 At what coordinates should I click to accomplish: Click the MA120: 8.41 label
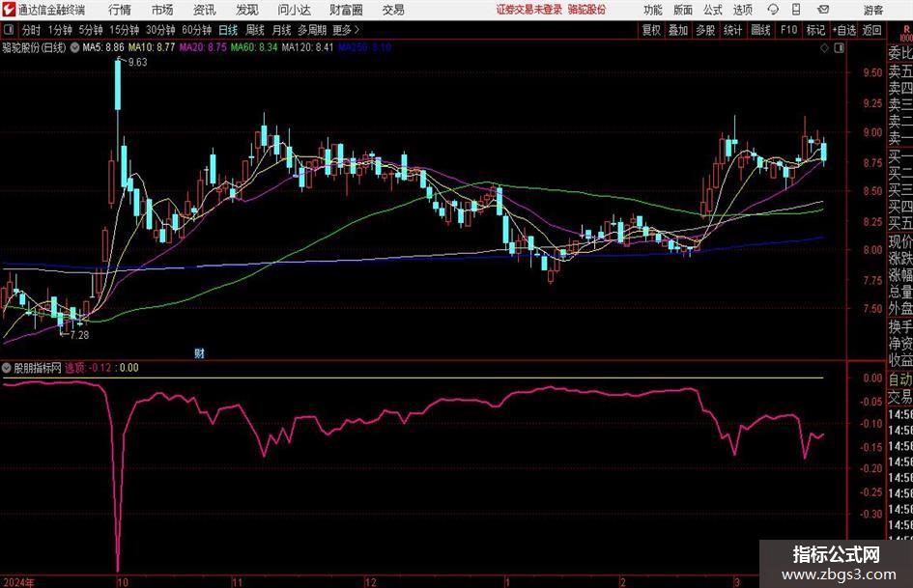[x=307, y=47]
